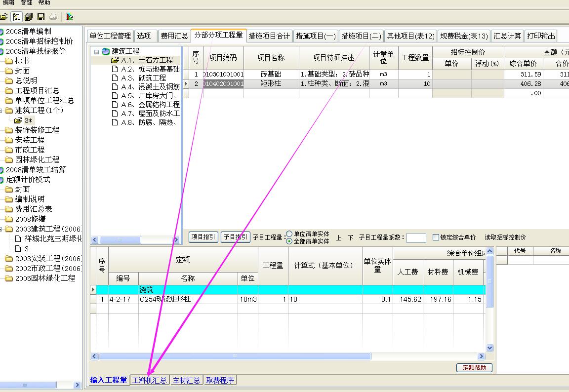The image size is (569, 392).
Task: Click the folder icon beside 工程项目汇总
Action: click(9, 91)
